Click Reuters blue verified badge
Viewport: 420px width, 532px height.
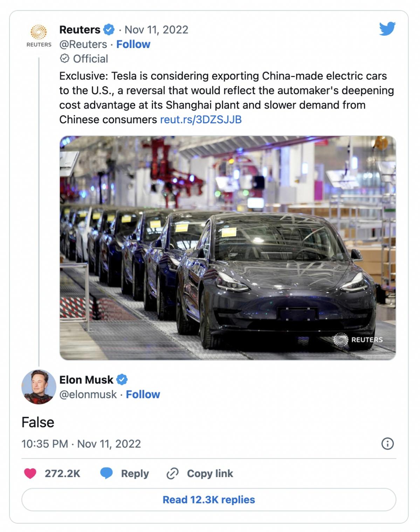point(109,30)
